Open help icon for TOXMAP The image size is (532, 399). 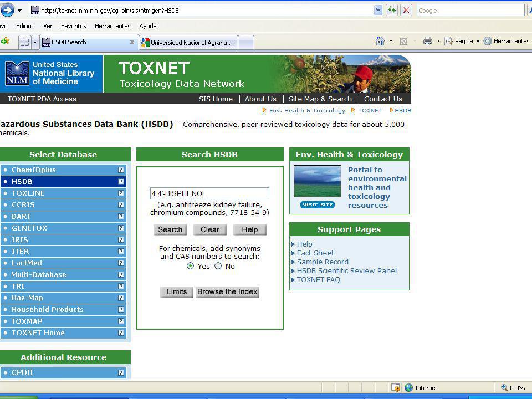pyautogui.click(x=121, y=321)
